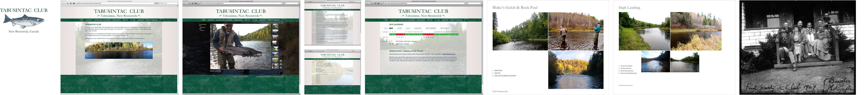Image resolution: width=868 pixels, height=95 pixels.
Task: Select September in the gallery sidebar list
Action: (x=203, y=27)
